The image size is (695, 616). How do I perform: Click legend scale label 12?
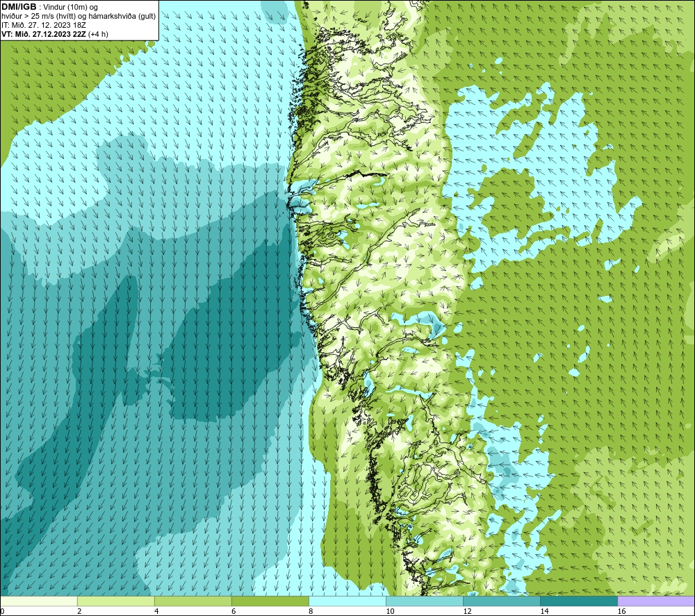coord(467,612)
